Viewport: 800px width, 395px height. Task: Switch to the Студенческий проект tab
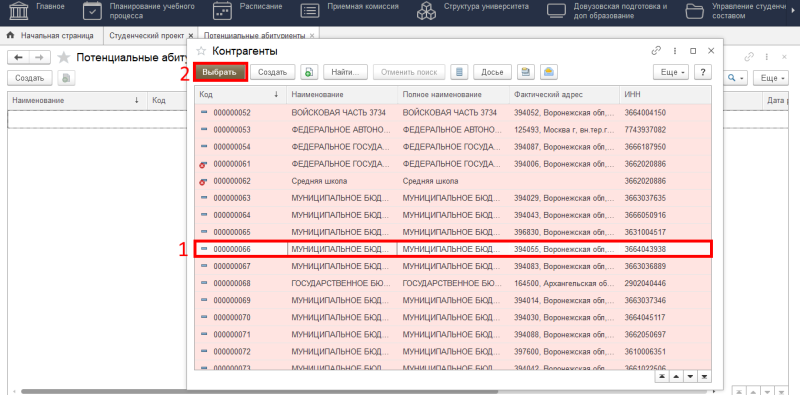pyautogui.click(x=146, y=36)
